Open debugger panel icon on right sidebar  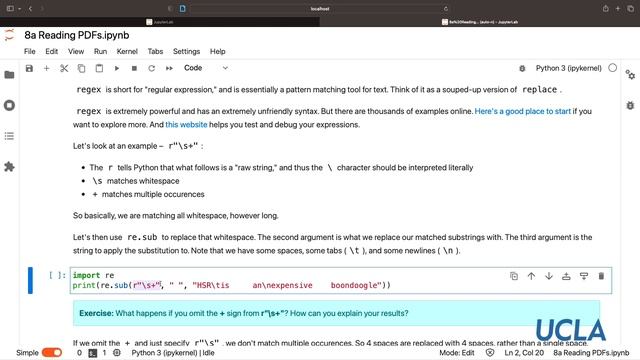pos(630,105)
